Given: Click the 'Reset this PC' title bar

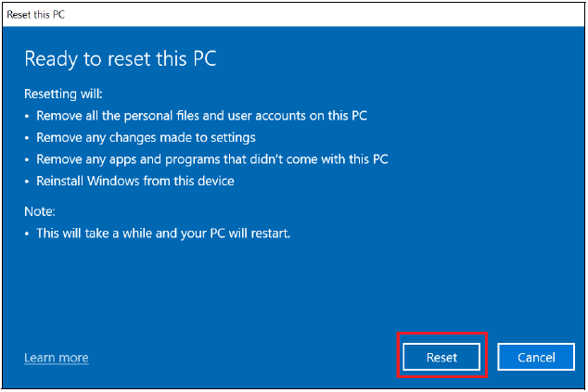Looking at the screenshot, I should pos(36,16).
